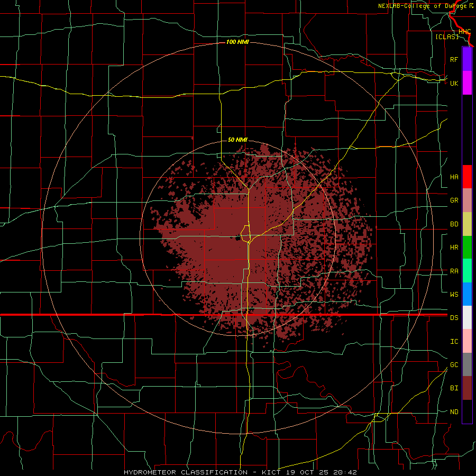
Task: Click the white DS legend color swatch
Action: click(x=467, y=317)
